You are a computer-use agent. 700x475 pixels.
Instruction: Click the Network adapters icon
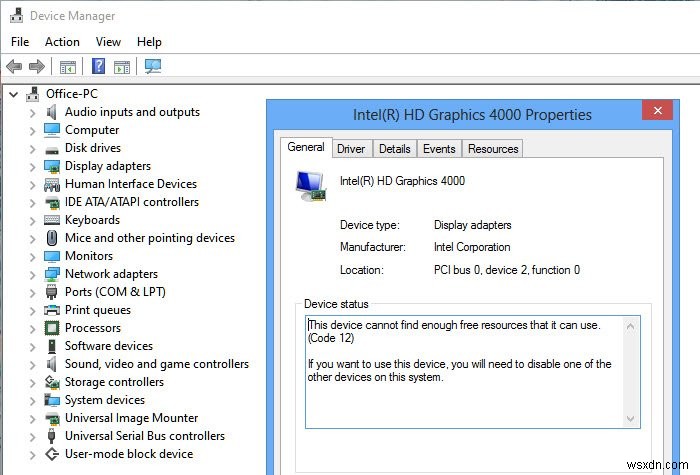pos(52,274)
